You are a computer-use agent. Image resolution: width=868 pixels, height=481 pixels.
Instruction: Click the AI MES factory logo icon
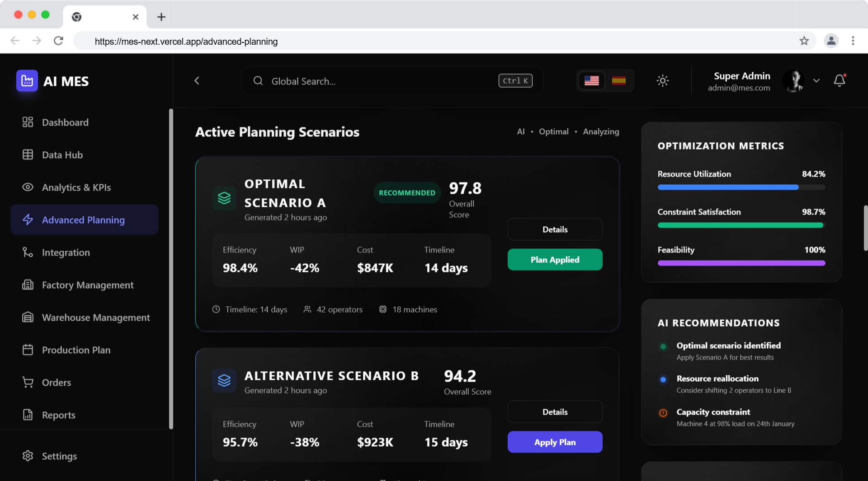pyautogui.click(x=27, y=81)
